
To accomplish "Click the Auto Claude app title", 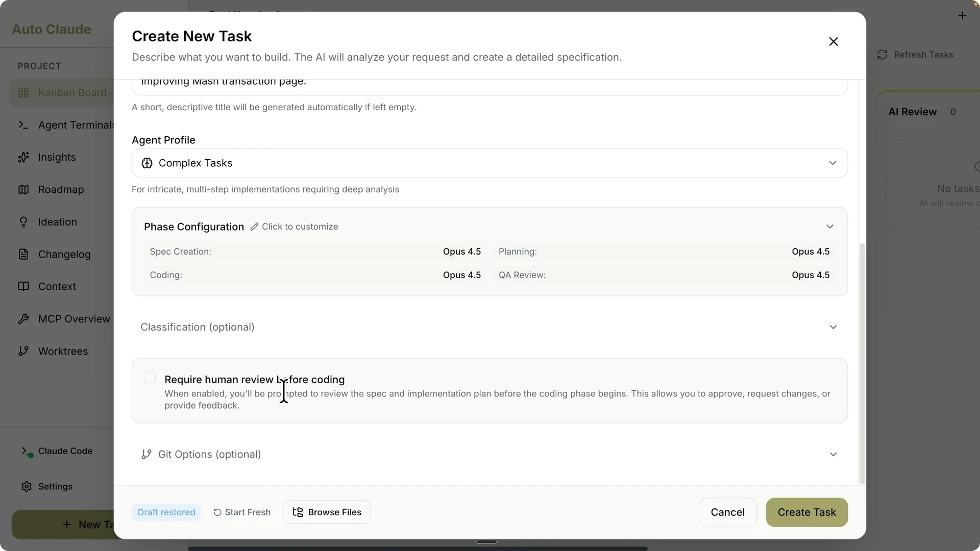I will pos(52,29).
